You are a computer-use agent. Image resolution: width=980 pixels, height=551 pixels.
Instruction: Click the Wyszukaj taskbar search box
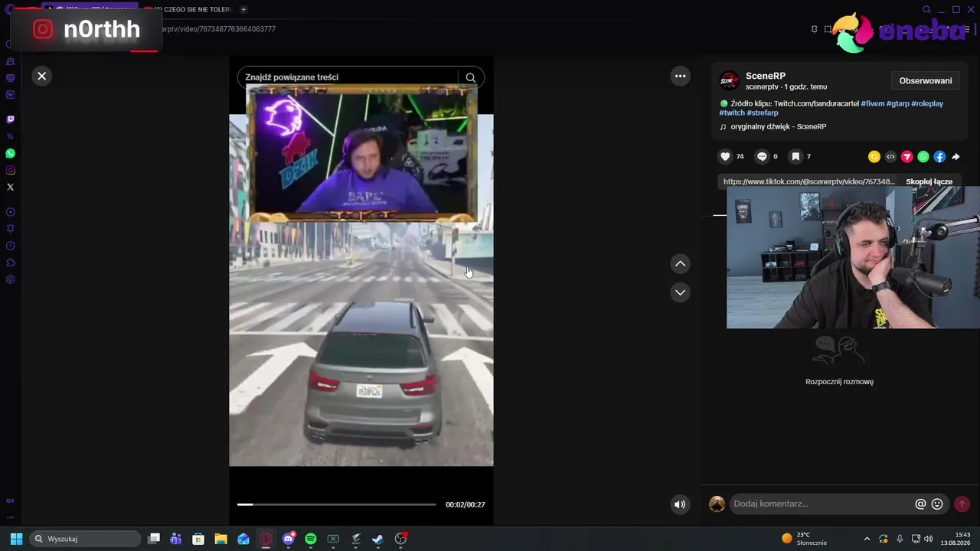coord(85,539)
